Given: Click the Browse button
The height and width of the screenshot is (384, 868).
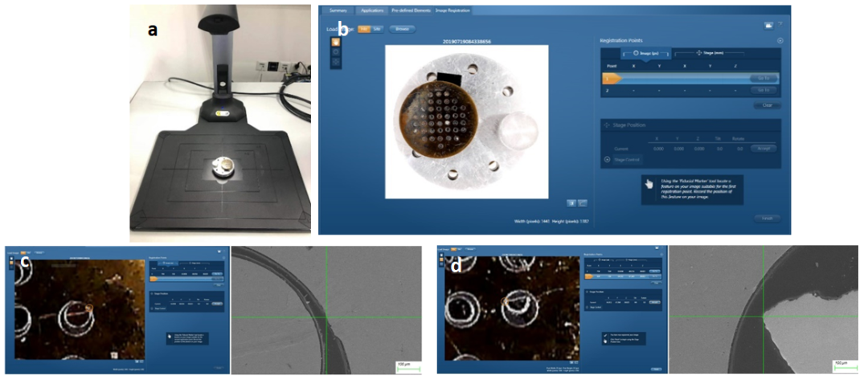Looking at the screenshot, I should pos(403,29).
